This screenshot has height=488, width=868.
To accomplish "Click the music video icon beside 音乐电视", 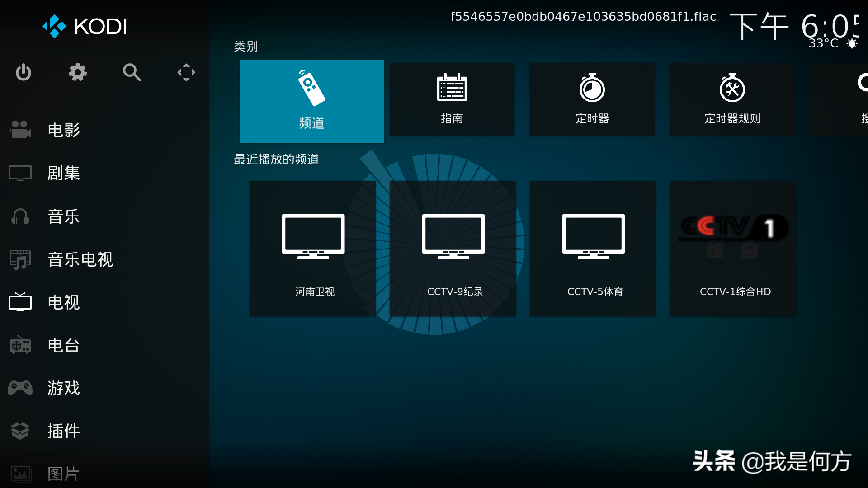I will 20,259.
